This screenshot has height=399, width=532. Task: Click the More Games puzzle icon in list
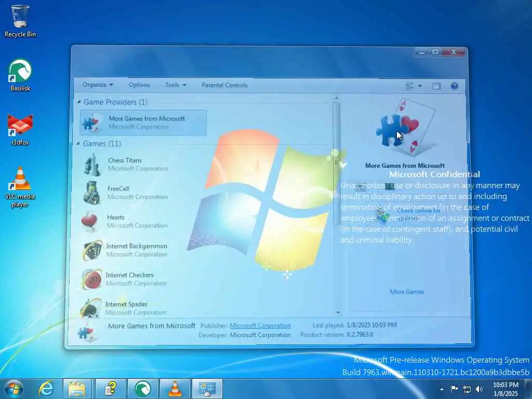(x=91, y=123)
